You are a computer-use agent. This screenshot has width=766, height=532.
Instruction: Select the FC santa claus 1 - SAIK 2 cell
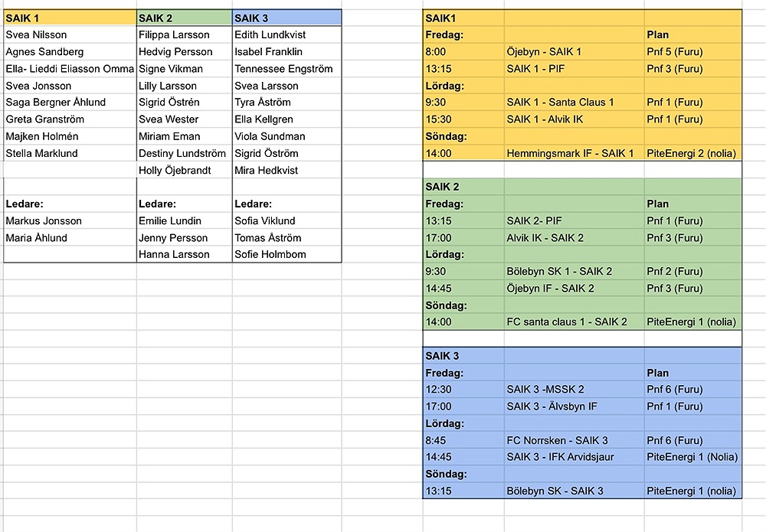pyautogui.click(x=574, y=321)
